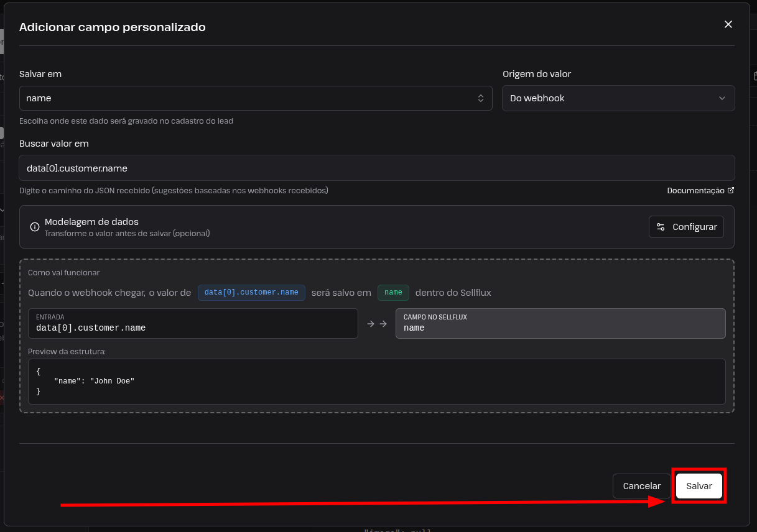Click the Salvar button
757x532 pixels.
[699, 486]
